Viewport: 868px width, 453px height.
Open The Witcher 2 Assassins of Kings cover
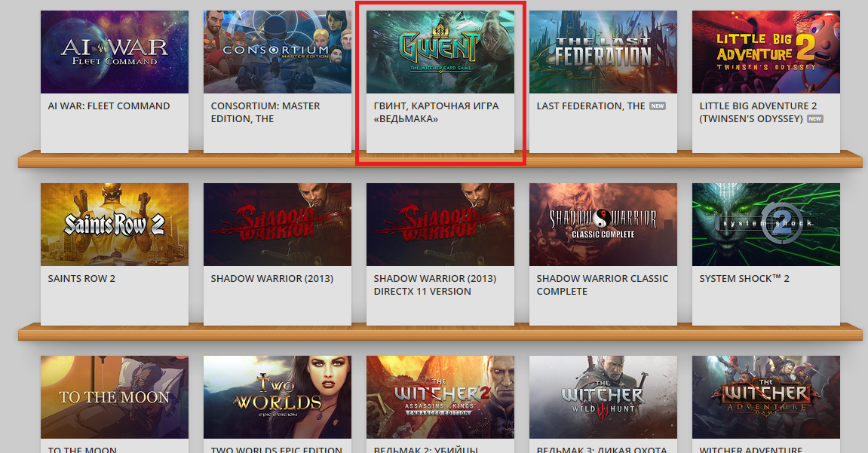click(440, 397)
